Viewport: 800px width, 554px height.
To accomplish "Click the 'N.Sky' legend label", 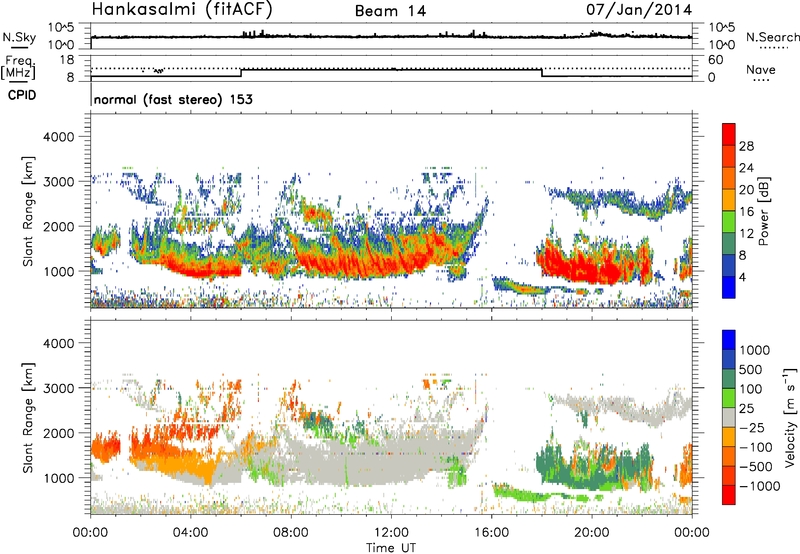I will click(19, 38).
